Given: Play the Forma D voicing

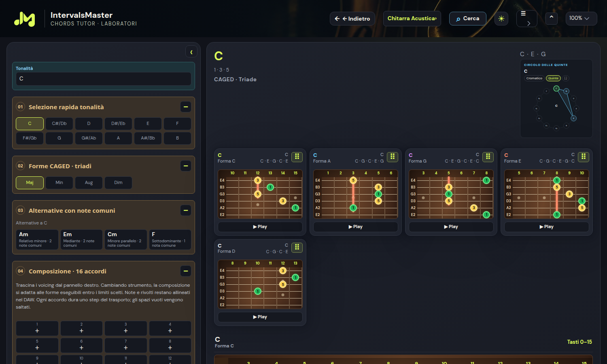Looking at the screenshot, I should click(260, 317).
